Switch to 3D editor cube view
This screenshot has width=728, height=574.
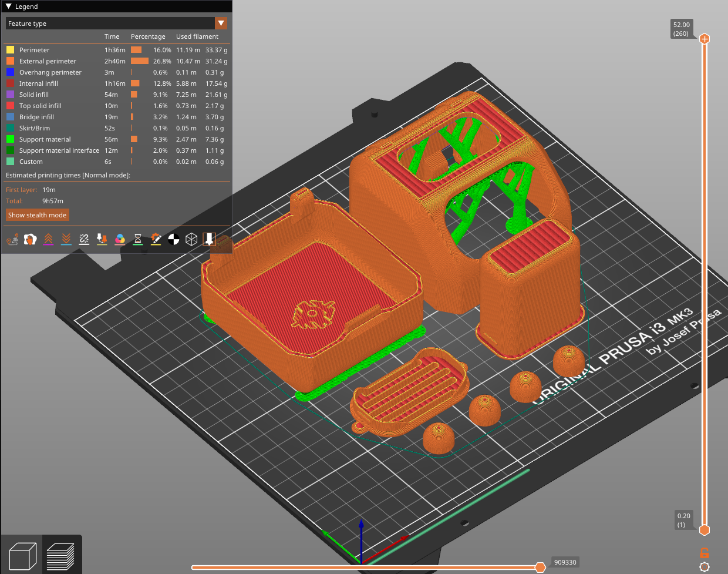[22, 555]
